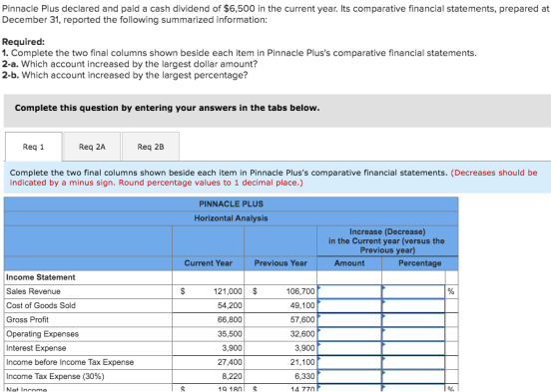The height and width of the screenshot is (392, 559).
Task: Select Income before Income Tax Expense Percentage cell
Action: pyautogui.click(x=413, y=362)
